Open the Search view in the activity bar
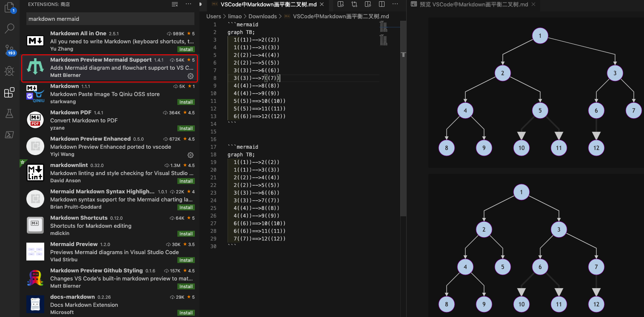 tap(9, 29)
